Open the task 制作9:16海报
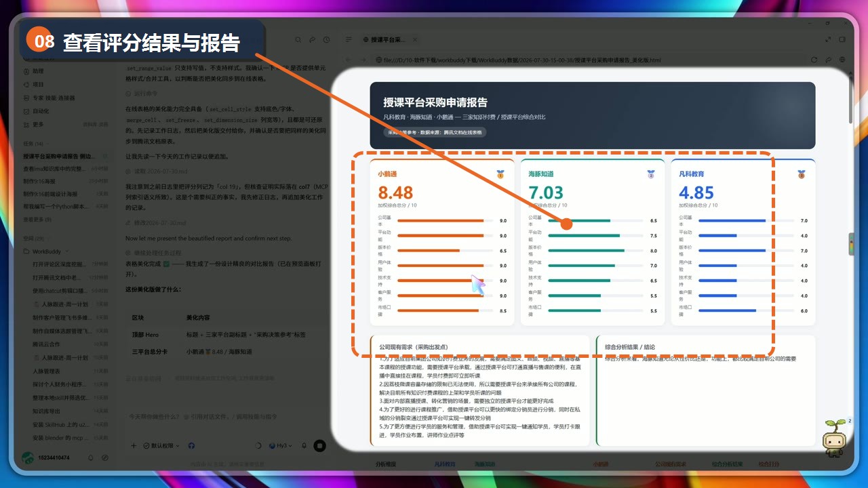 pos(66,181)
